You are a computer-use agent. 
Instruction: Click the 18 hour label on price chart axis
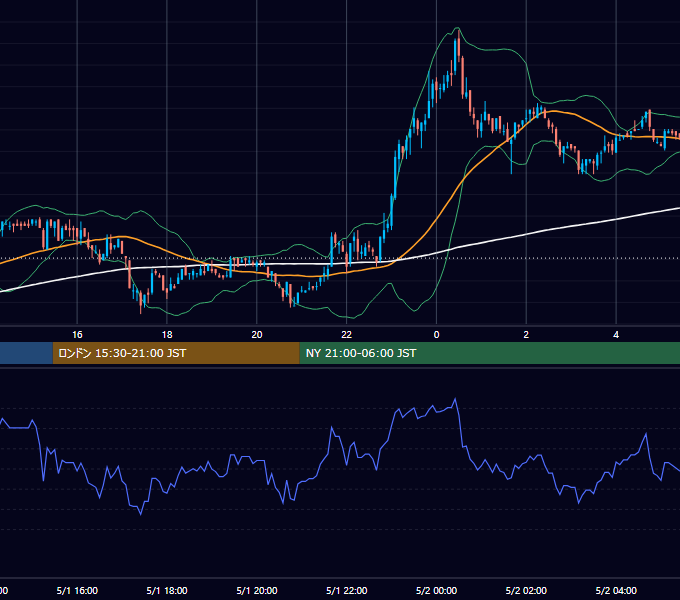[x=167, y=335]
